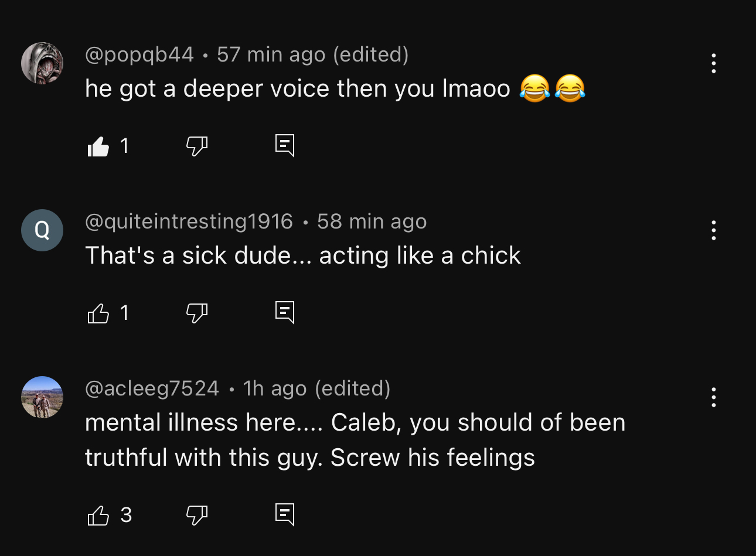Open more options for @popqb44 comment
756x556 pixels.
pos(713,63)
